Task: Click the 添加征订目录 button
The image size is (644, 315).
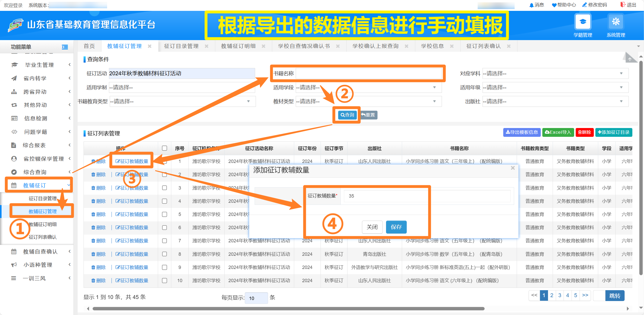Action: click(614, 132)
